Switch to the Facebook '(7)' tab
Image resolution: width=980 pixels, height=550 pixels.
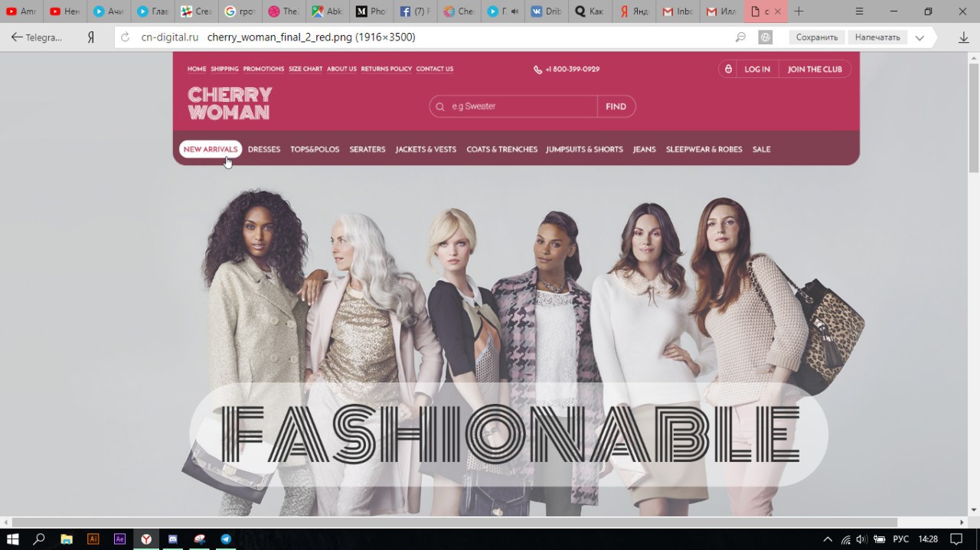[416, 11]
